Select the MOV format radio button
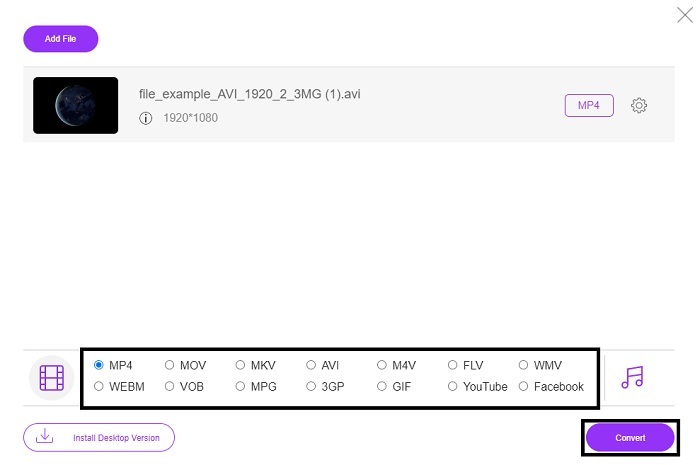The image size is (700, 465). coord(170,365)
